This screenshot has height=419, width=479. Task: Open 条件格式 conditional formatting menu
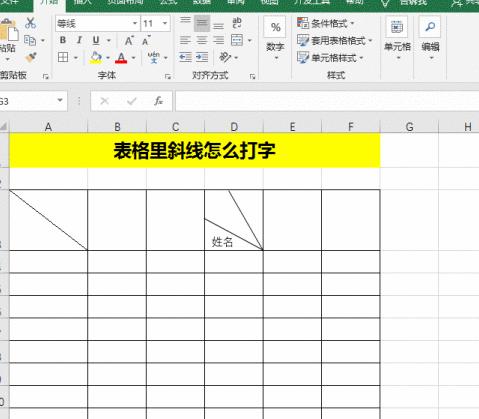(325, 23)
